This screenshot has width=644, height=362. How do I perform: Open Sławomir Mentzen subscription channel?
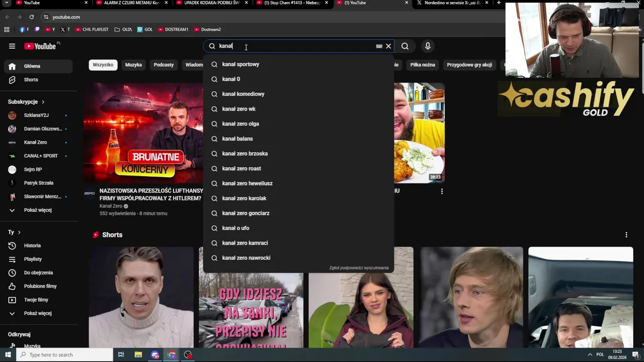pos(38,197)
